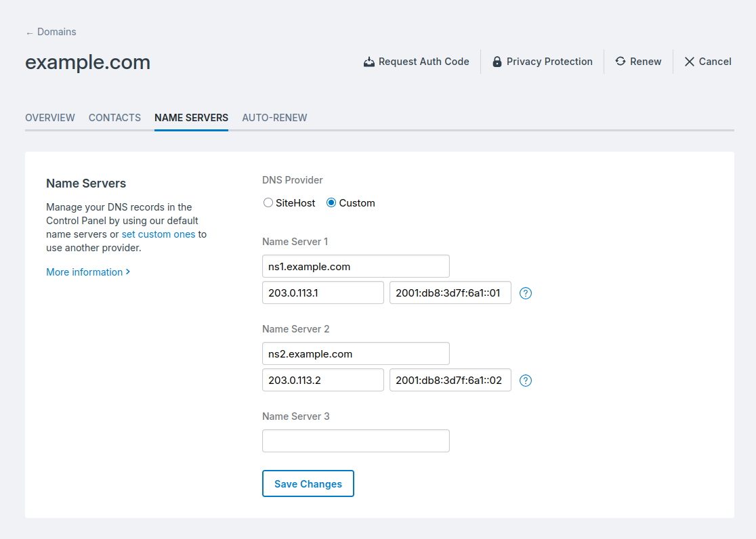The width and height of the screenshot is (756, 539).
Task: Switch to the AUTO-RENEW tab
Action: 274,117
